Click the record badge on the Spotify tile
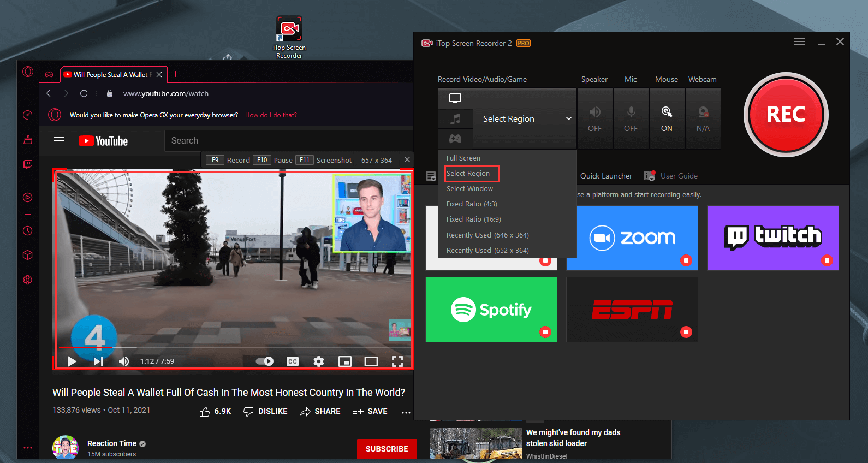This screenshot has height=463, width=868. (545, 332)
